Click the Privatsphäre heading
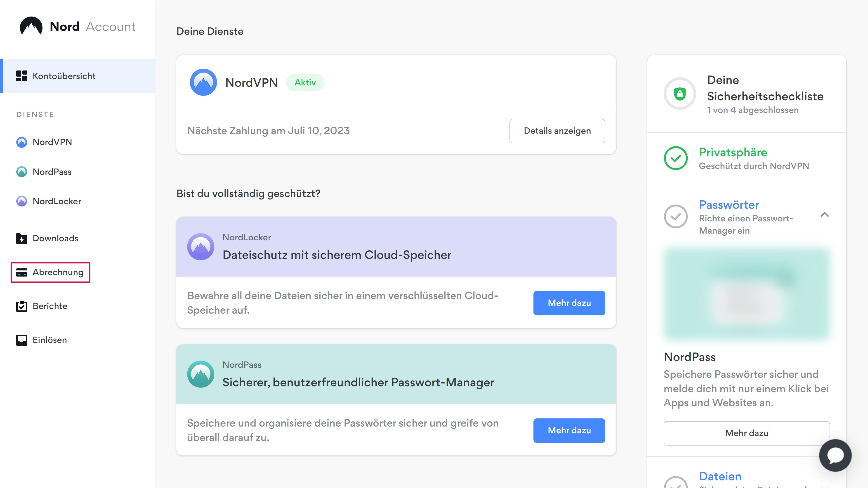Screen dimensions: 868x488 (x=733, y=152)
